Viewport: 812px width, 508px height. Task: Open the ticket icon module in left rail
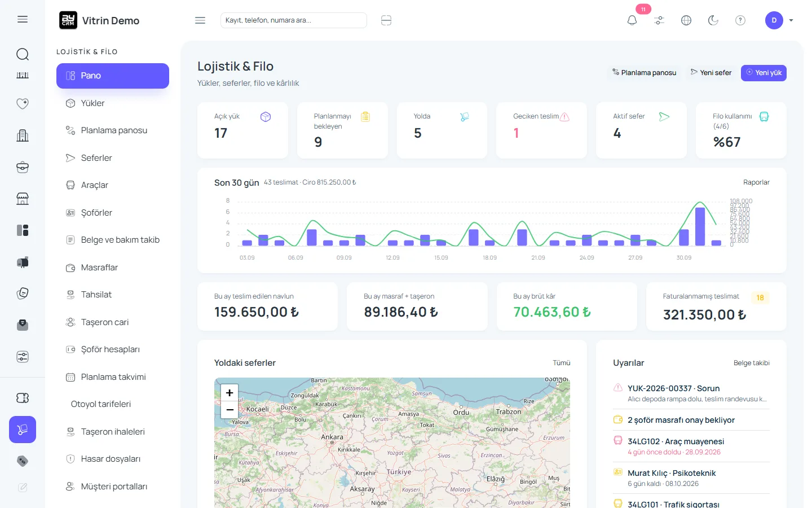(x=23, y=398)
